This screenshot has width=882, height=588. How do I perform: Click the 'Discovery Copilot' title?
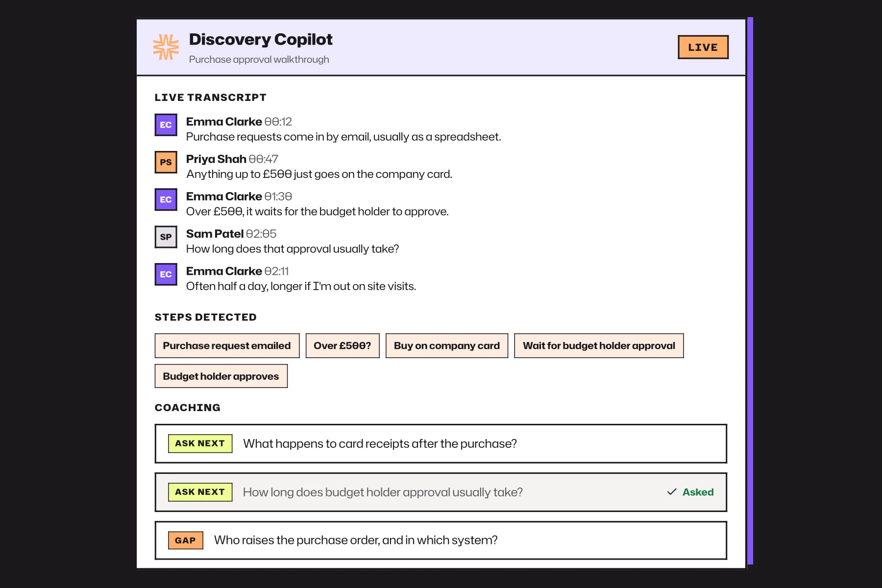coord(261,39)
